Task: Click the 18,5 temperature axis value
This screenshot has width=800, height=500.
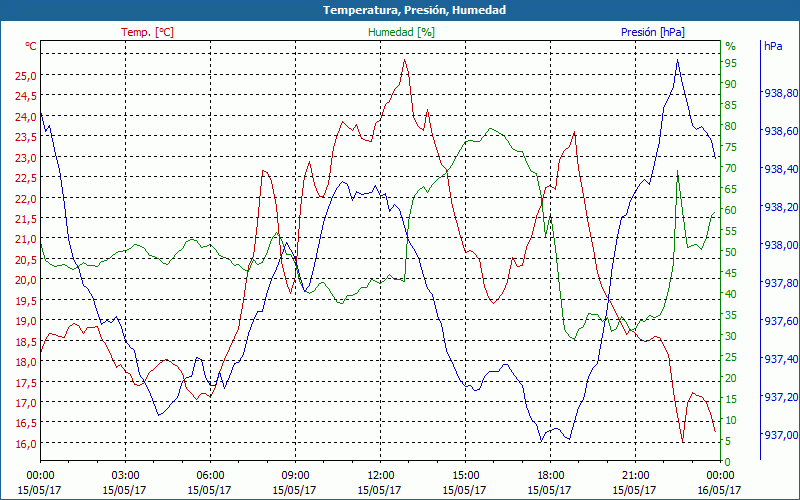Action: coord(25,341)
